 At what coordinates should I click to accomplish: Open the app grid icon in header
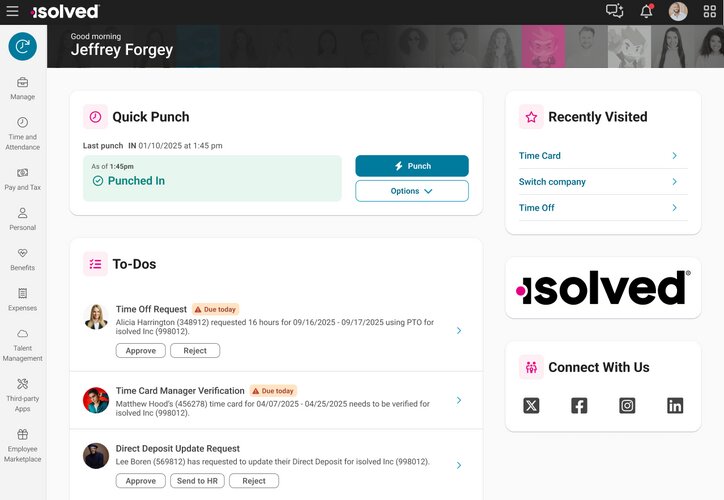point(710,11)
